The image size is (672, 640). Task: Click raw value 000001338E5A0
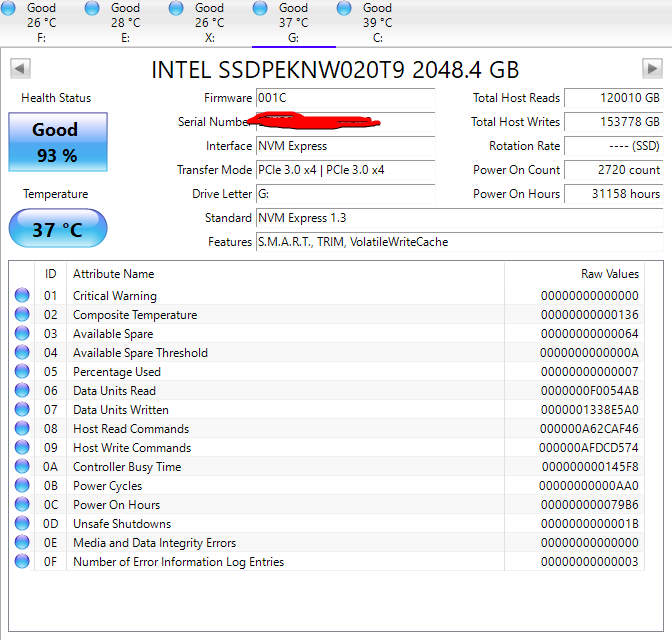coord(589,410)
